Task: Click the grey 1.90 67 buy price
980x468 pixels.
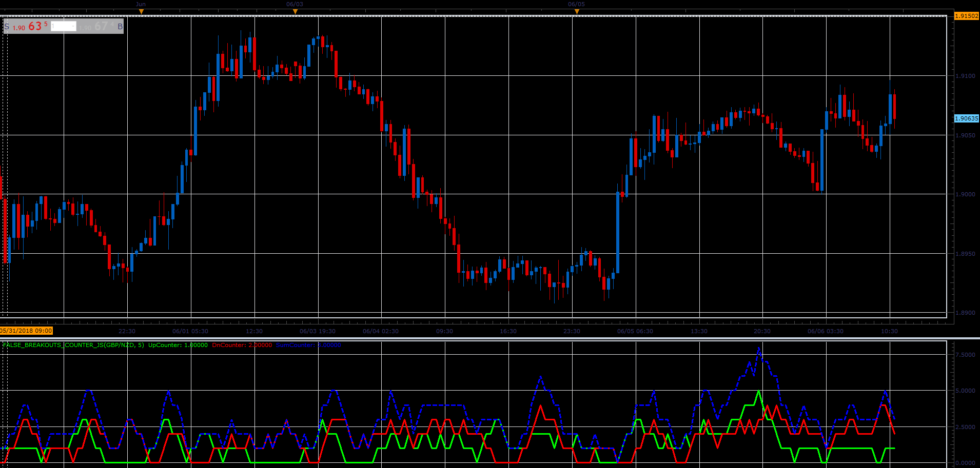Action: 96,26
